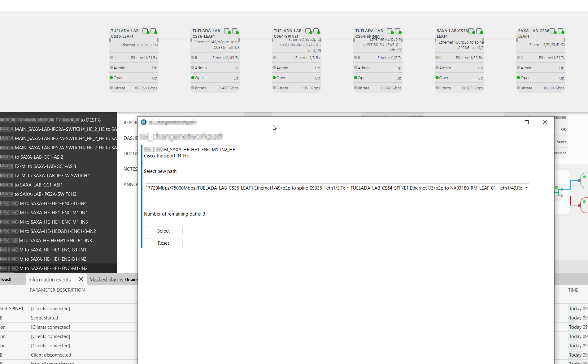Screen dimensions: 588x364
Task: Click right status icon on Ethernet1/51.Tx node
Action: [x=561, y=31]
